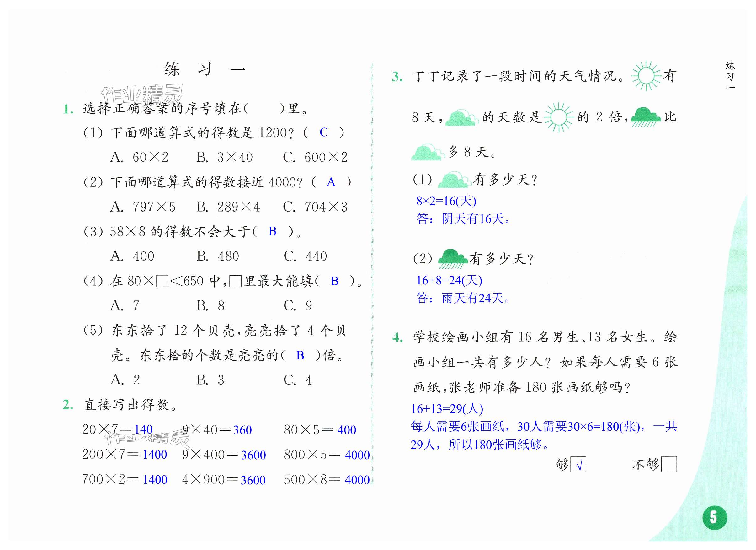This screenshot has height=550, width=756.
Task: Select option C. 704×3
Action: coord(315,207)
